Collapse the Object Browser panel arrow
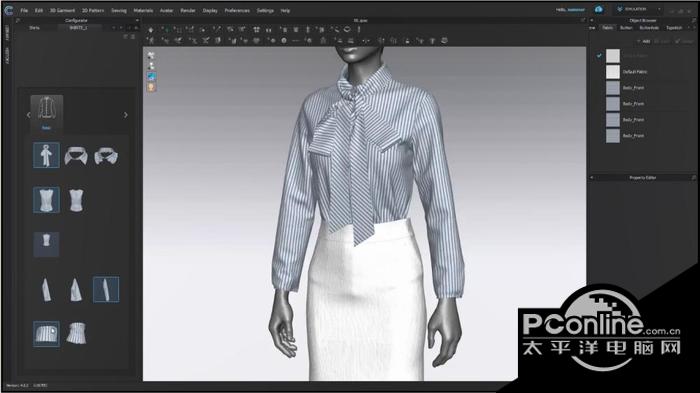The image size is (700, 393). coord(592,20)
